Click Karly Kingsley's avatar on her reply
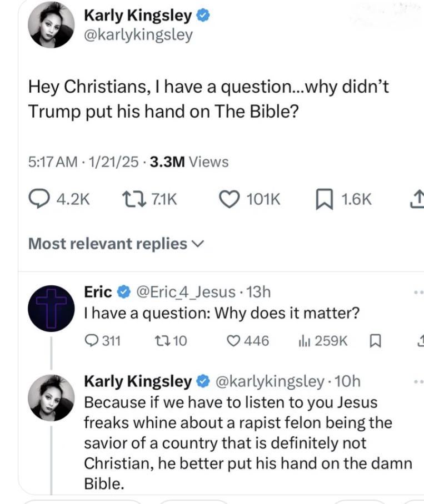424x504 pixels. 51,397
